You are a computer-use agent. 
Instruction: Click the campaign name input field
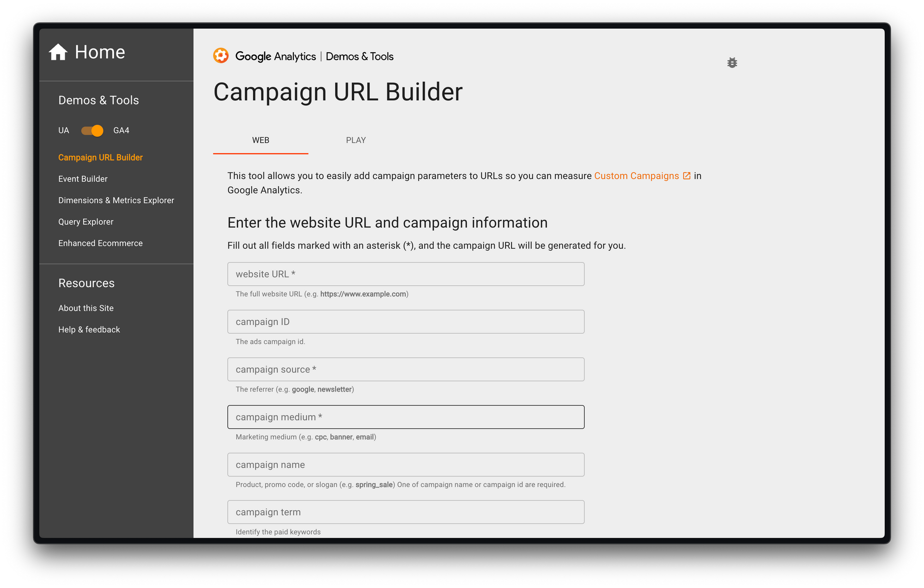pyautogui.click(x=406, y=464)
